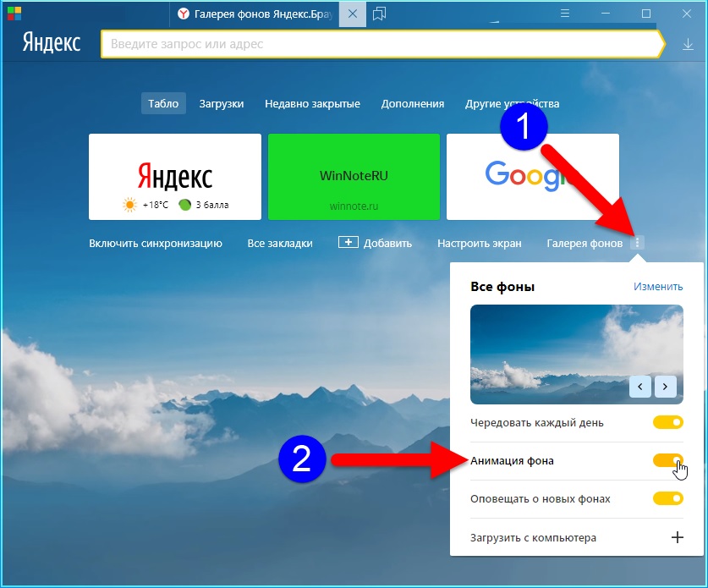Screen dimensions: 708x588
Task: Click the Галерея фонов Яндекс.Браузера tab title
Action: pos(263,14)
